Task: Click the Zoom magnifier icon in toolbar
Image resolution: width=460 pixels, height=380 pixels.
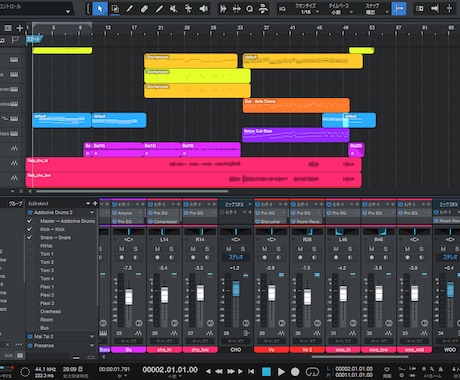Action: pyautogui.click(x=250, y=9)
